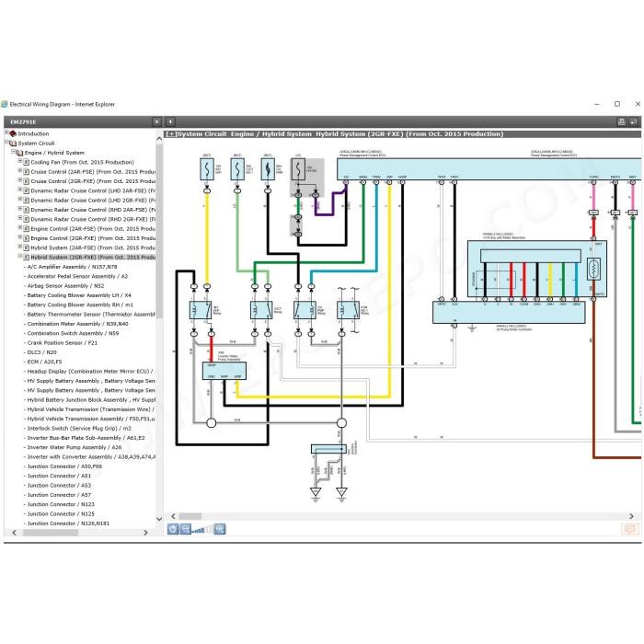Collapse the Hybrid System (2GR-FXE) node
The height and width of the screenshot is (644, 644).
pos(19,256)
